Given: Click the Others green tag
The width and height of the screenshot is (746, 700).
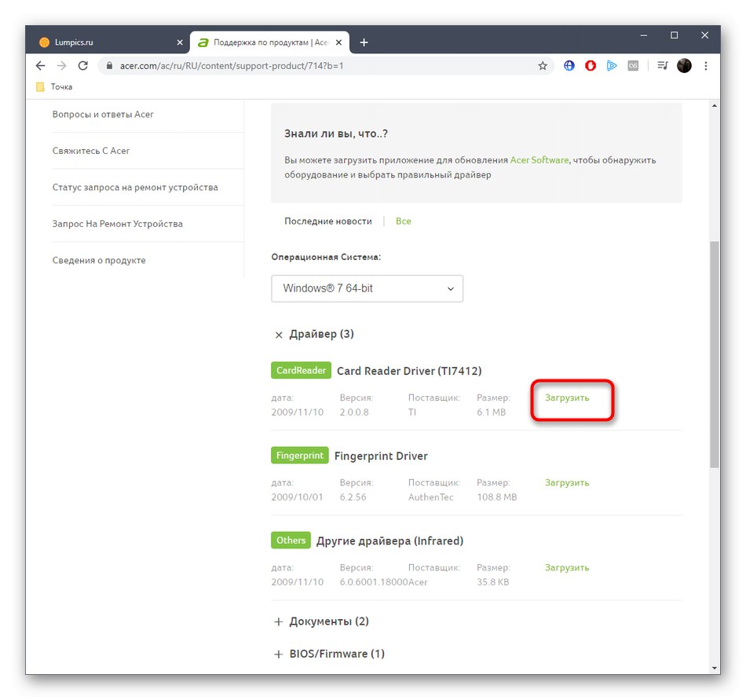Looking at the screenshot, I should [x=291, y=540].
